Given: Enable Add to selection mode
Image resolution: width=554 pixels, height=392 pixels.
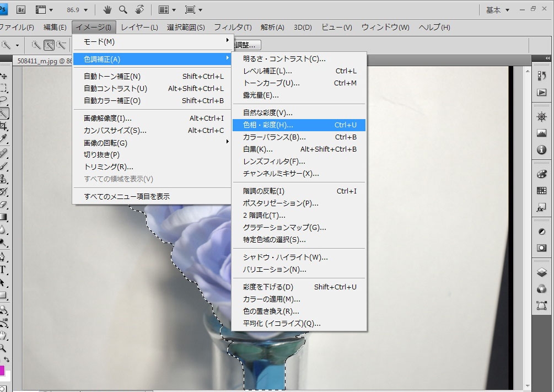Looking at the screenshot, I should 49,45.
